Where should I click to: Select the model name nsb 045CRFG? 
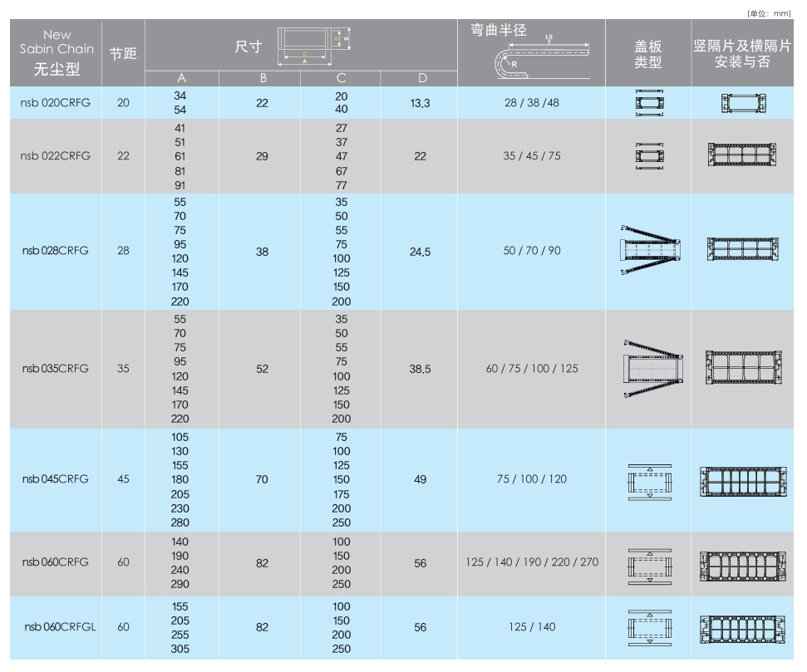[x=55, y=479]
